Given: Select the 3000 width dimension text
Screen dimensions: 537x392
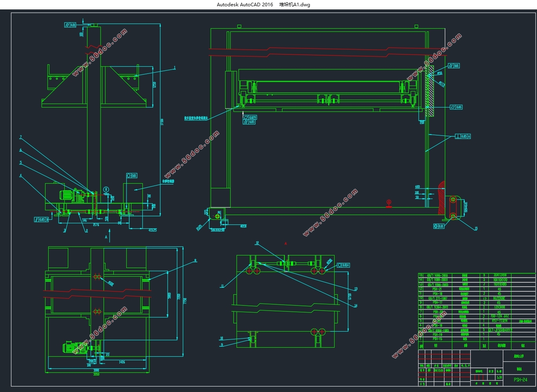Looking at the screenshot, I should tap(96, 370).
